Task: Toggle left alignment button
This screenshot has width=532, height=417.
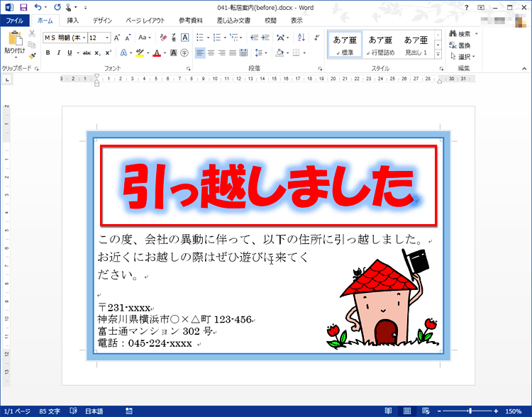Action: 200,53
